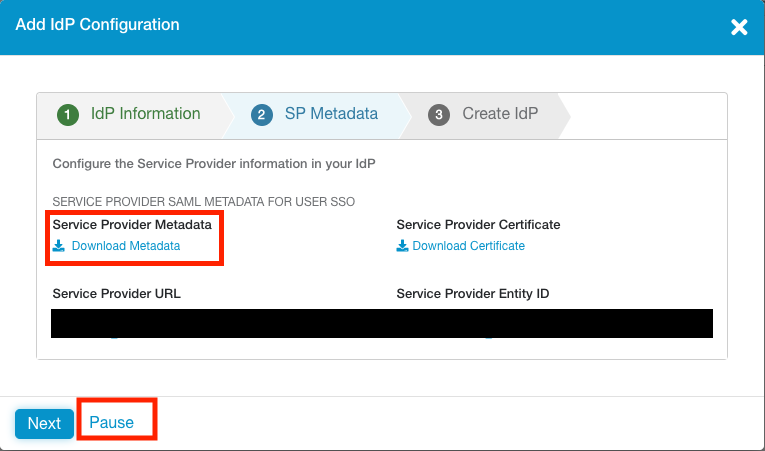765x451 pixels.
Task: Close the Add IdP Configuration dialog
Action: [739, 27]
